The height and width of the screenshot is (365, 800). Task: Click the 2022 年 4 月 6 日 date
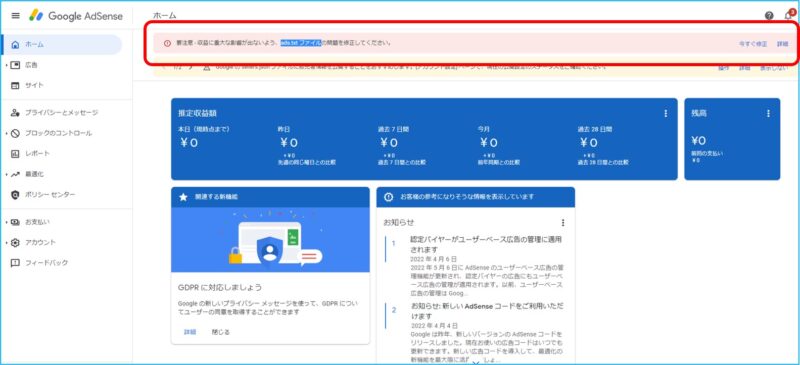pos(433,259)
